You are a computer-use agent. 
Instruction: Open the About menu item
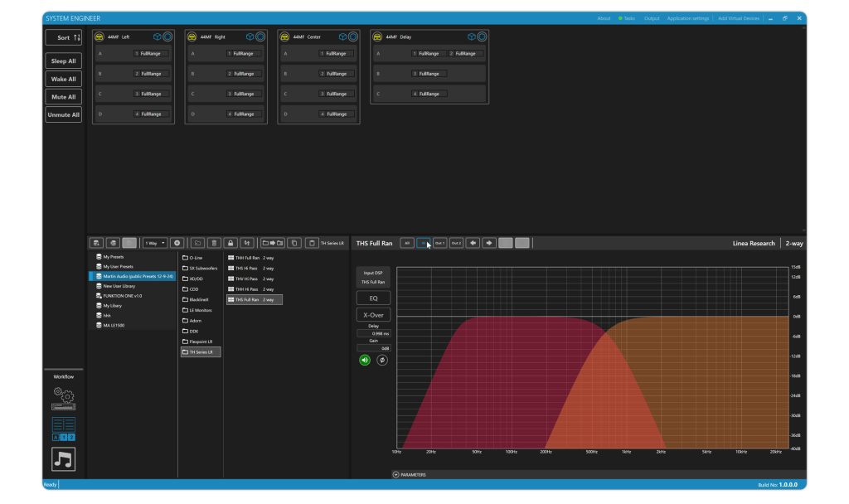pyautogui.click(x=604, y=18)
